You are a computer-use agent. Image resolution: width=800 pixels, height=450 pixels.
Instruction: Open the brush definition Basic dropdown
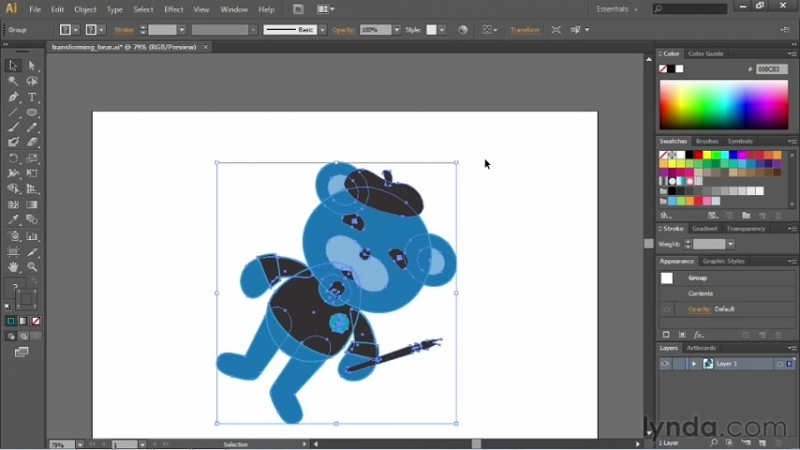pos(322,30)
